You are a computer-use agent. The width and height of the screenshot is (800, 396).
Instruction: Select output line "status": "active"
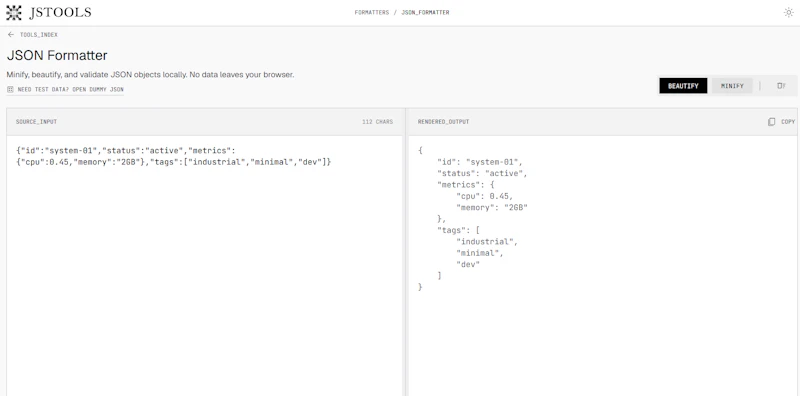click(482, 174)
